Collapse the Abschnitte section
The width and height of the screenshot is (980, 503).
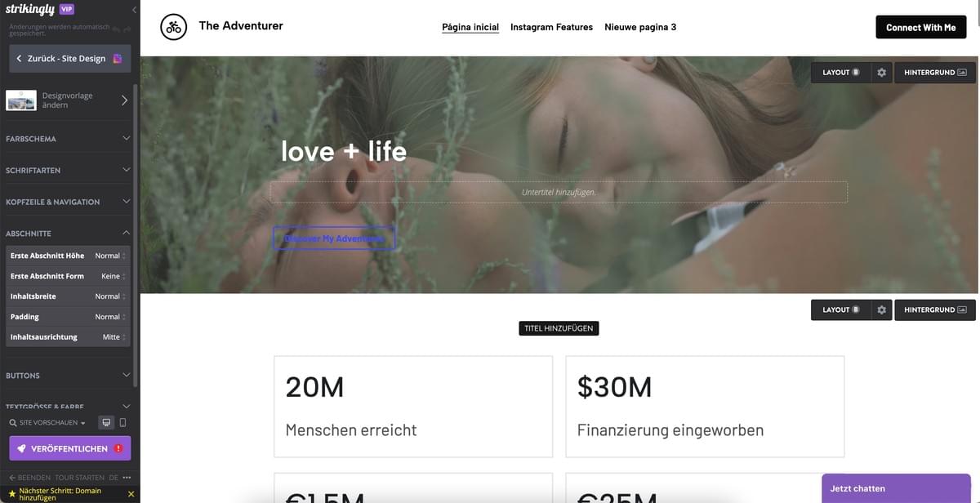(x=68, y=233)
